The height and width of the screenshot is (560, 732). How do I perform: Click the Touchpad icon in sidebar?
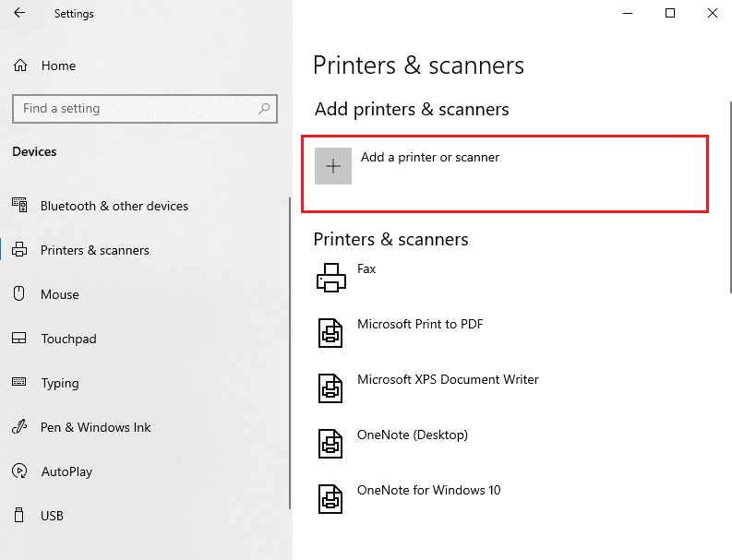click(x=19, y=338)
